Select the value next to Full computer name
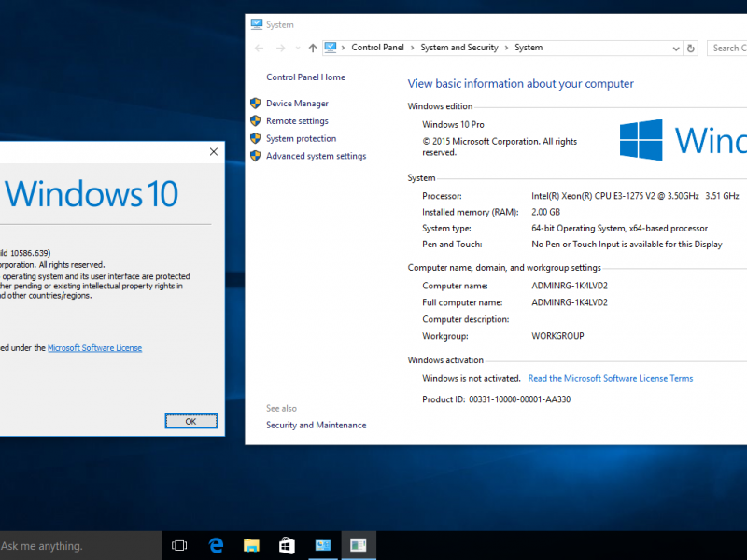 tap(570, 302)
